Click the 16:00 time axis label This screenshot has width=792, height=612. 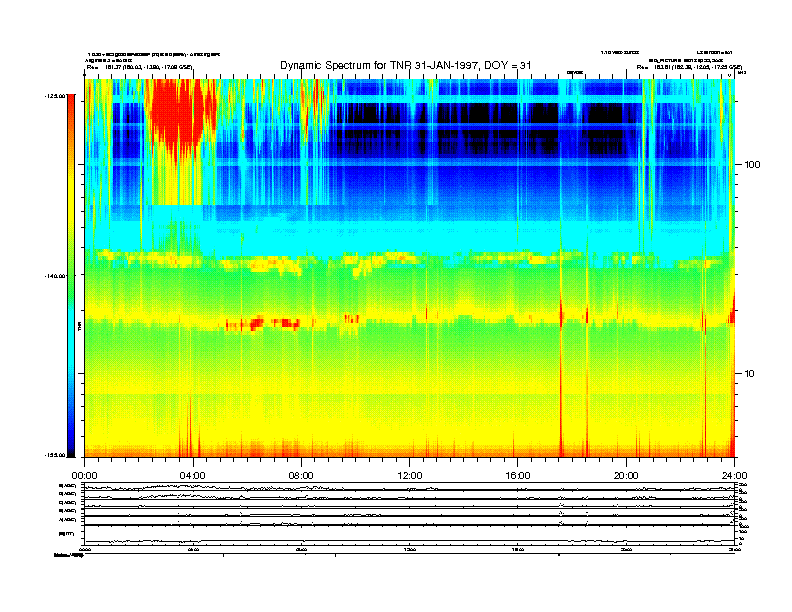click(518, 476)
